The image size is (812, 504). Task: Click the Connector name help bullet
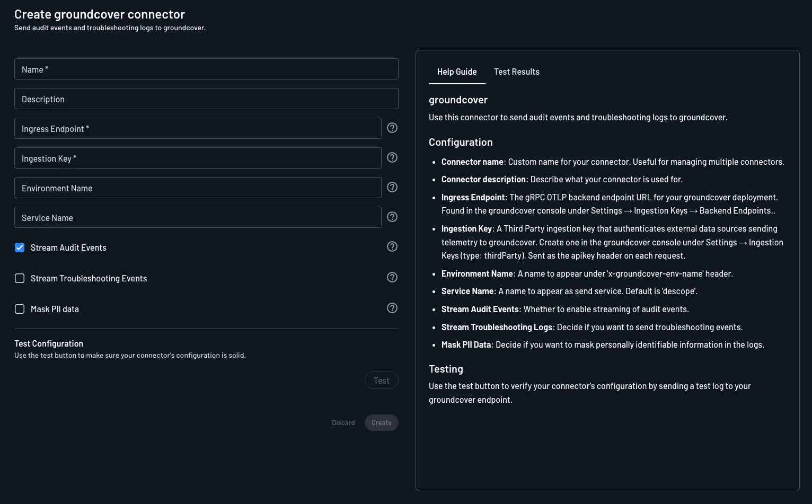click(x=613, y=162)
